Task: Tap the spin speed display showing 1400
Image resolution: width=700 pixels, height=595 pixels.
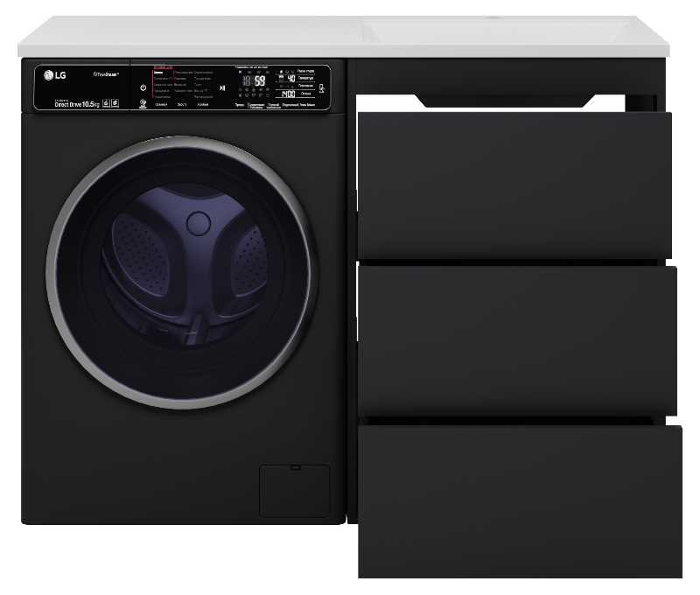Action: click(x=286, y=93)
